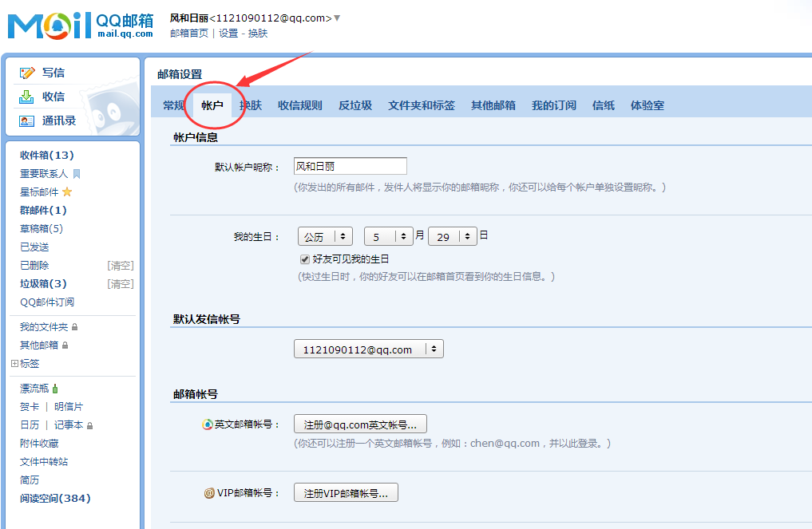Click 注册@qq.com英文帐号 button
This screenshot has height=529, width=812.
pyautogui.click(x=360, y=424)
